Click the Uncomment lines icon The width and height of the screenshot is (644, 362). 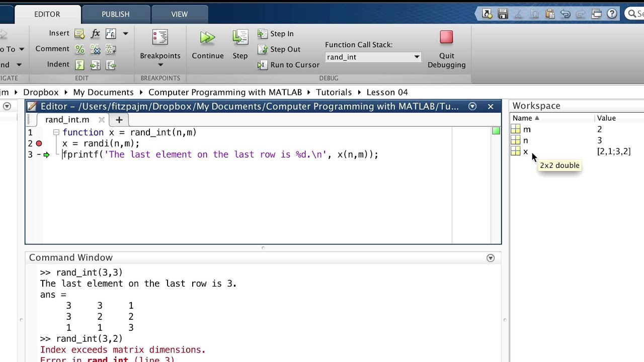[95, 49]
